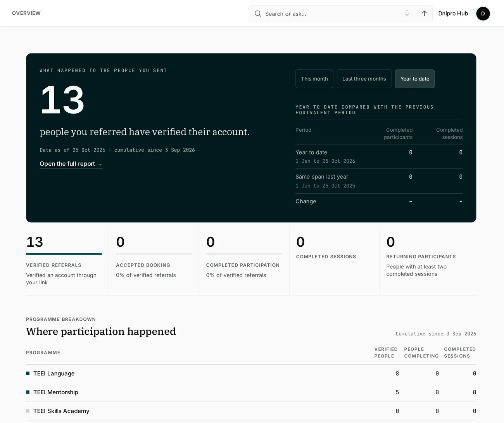The height and width of the screenshot is (423, 504).
Task: Click the Verified Referrals progress bar
Action: pyautogui.click(x=64, y=254)
